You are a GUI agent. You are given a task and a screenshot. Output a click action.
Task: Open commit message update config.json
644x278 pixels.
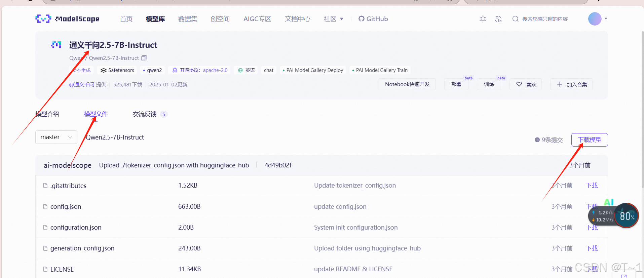340,206
